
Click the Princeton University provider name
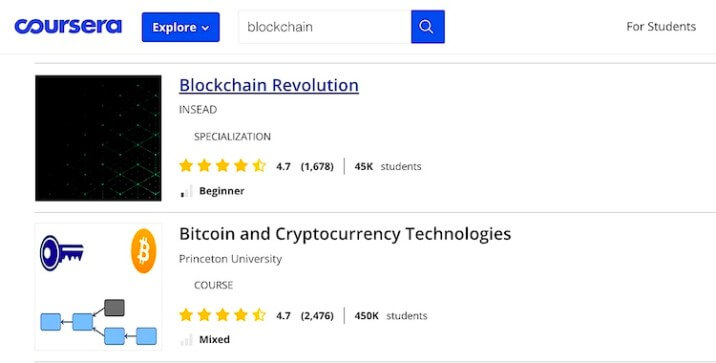point(230,259)
